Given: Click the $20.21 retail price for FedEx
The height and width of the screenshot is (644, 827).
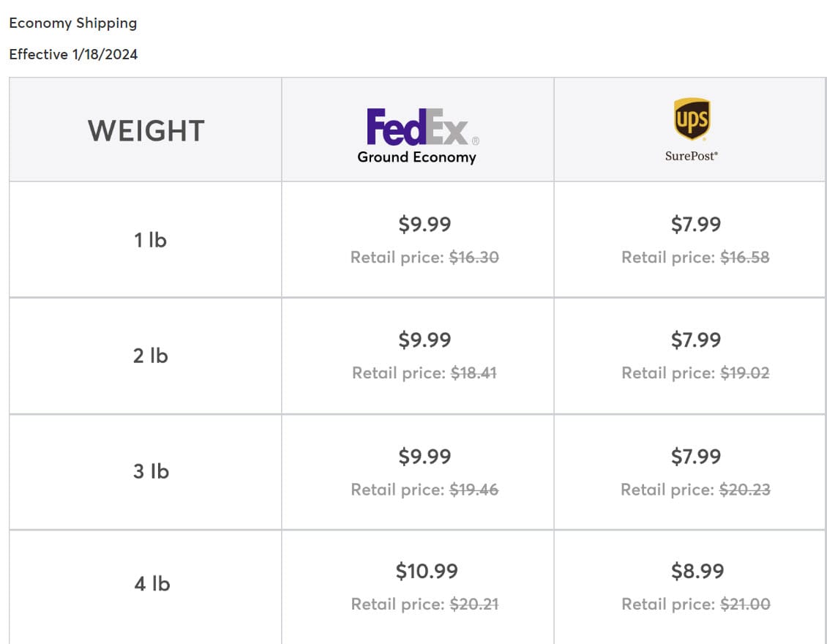Looking at the screenshot, I should point(474,604).
